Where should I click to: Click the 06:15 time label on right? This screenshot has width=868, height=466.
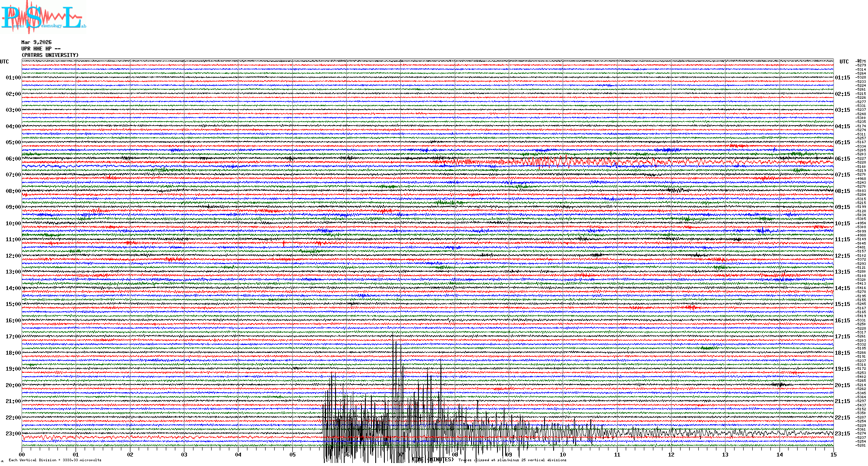tap(842, 159)
